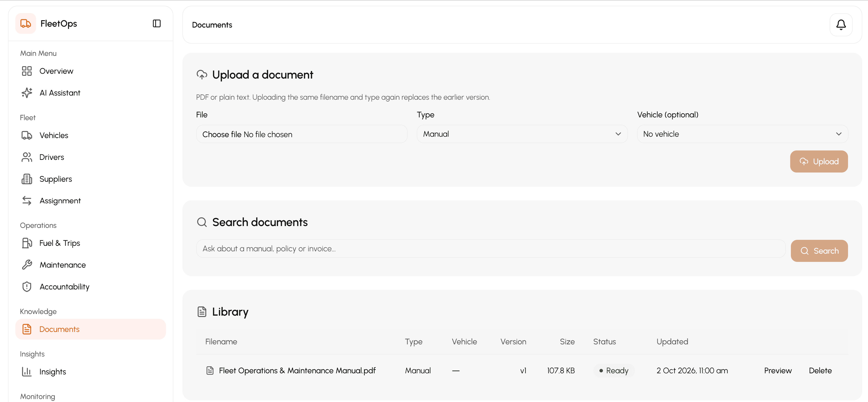Click the cloud upload icon beside the Upload a document heading
This screenshot has width=868, height=402.
[x=202, y=74]
